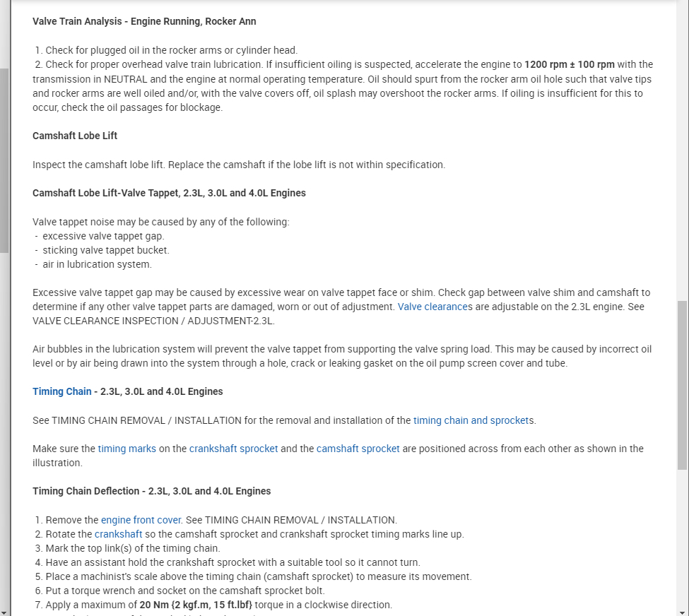Open the timing marks link
689x616 pixels.
coord(127,449)
